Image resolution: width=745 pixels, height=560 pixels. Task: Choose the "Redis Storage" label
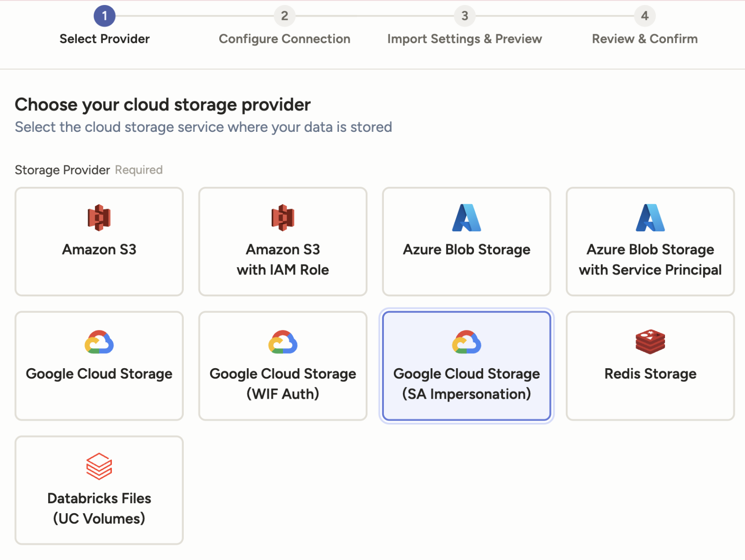[x=650, y=374]
